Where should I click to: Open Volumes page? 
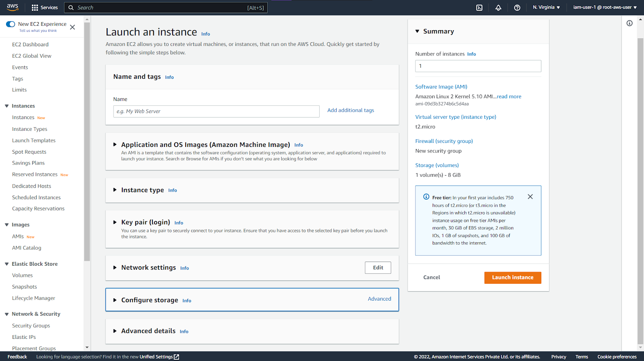point(23,275)
